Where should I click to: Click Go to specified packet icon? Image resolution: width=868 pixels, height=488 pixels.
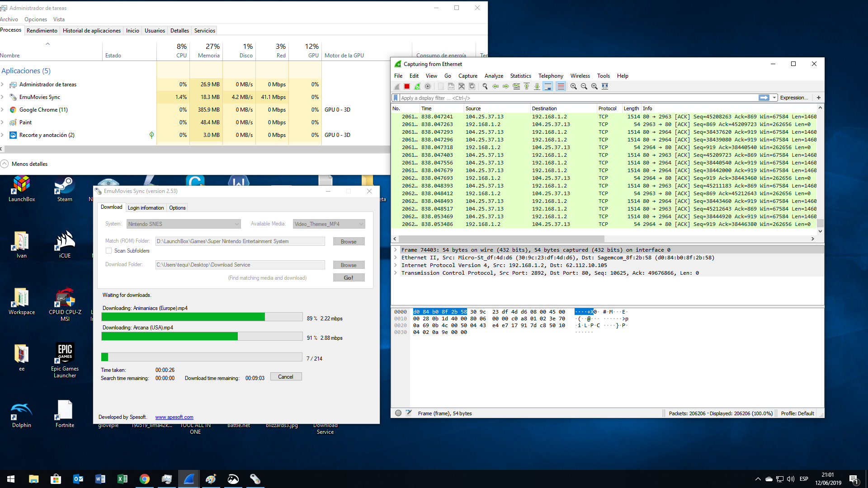(516, 86)
